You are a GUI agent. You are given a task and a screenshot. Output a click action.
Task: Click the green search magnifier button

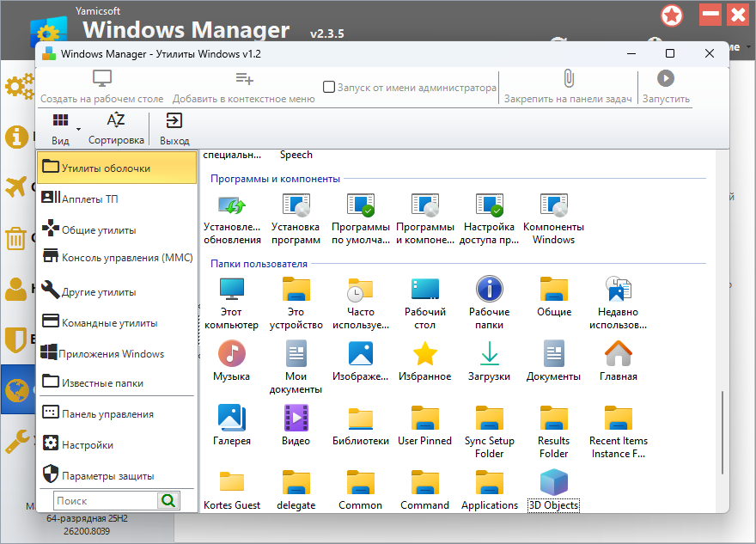[168, 500]
